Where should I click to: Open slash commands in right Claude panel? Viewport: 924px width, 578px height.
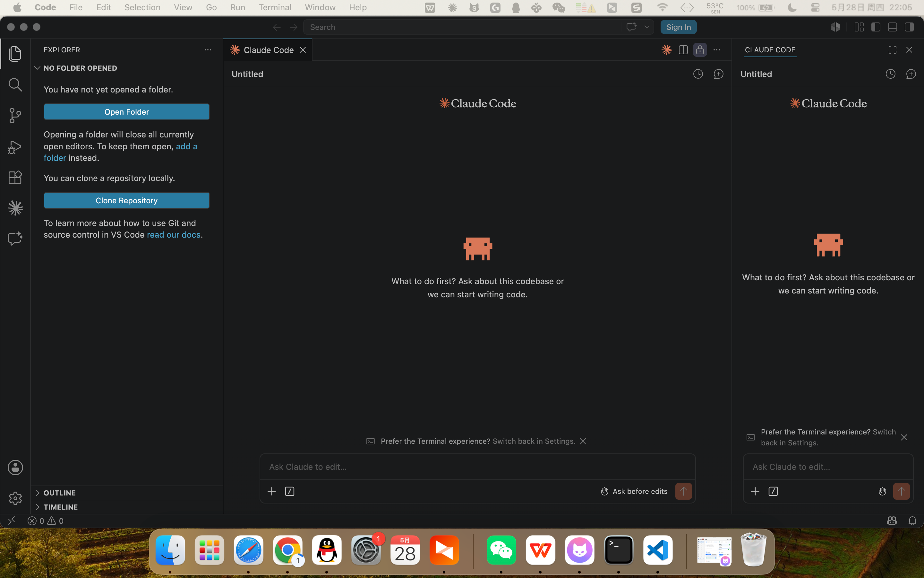click(x=773, y=491)
